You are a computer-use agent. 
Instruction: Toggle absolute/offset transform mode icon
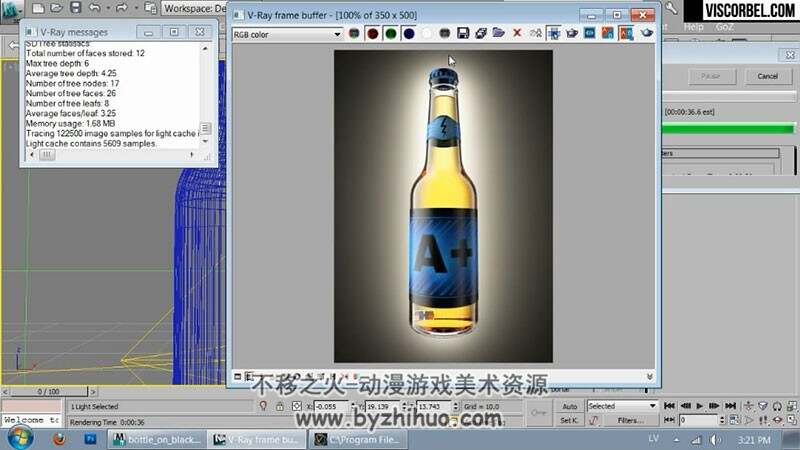pyautogui.click(x=296, y=406)
